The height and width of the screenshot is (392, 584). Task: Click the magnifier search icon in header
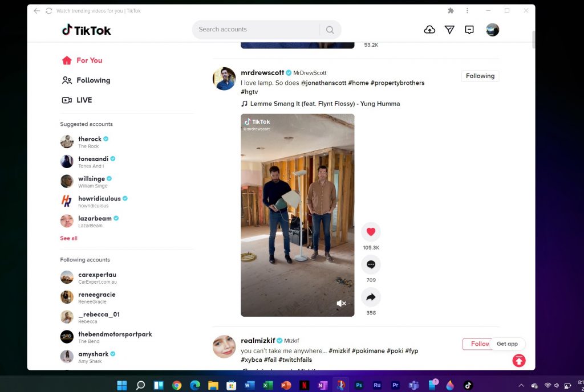click(330, 30)
